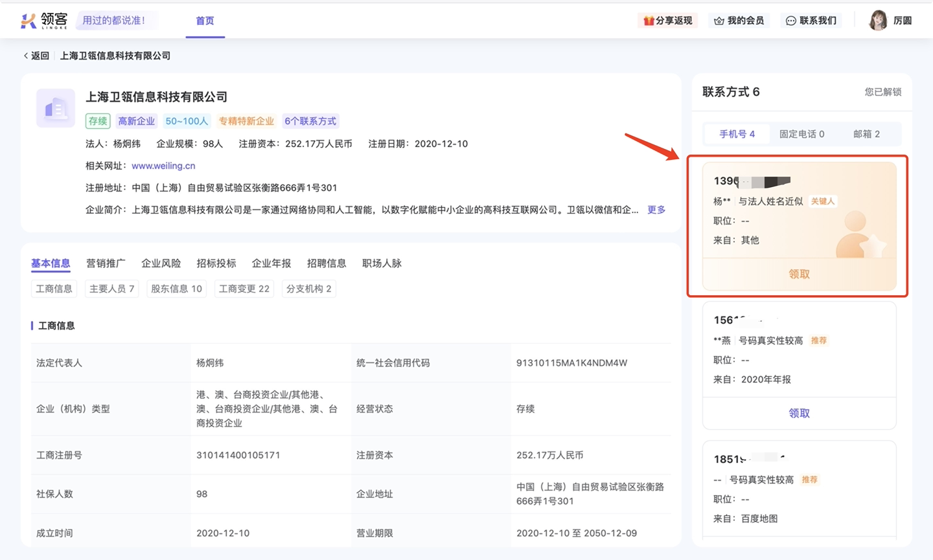The height and width of the screenshot is (560, 933).
Task: Click the credit code 91310115MA1K4NDM4W
Action: point(571,363)
